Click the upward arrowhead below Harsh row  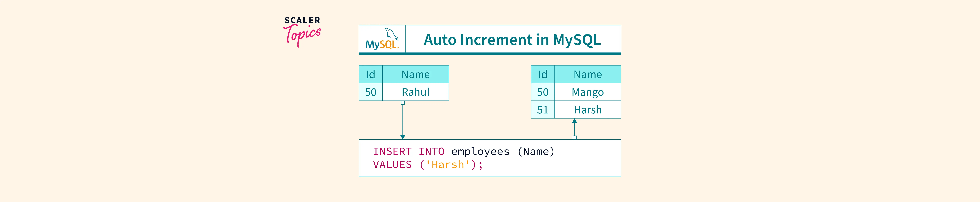point(574,121)
